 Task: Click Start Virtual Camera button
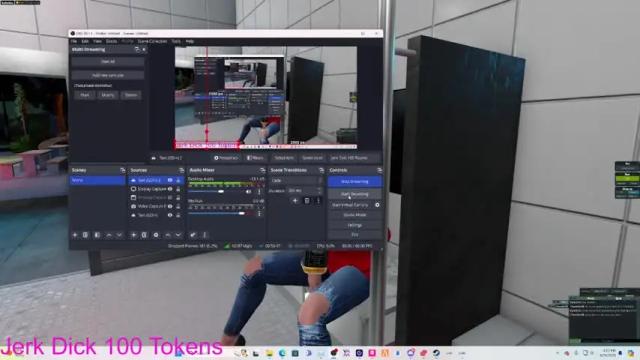[350, 205]
